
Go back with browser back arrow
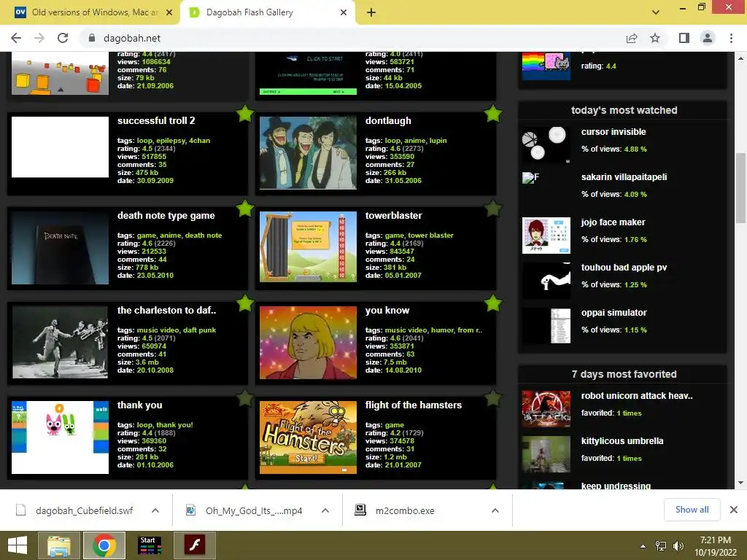(x=16, y=38)
